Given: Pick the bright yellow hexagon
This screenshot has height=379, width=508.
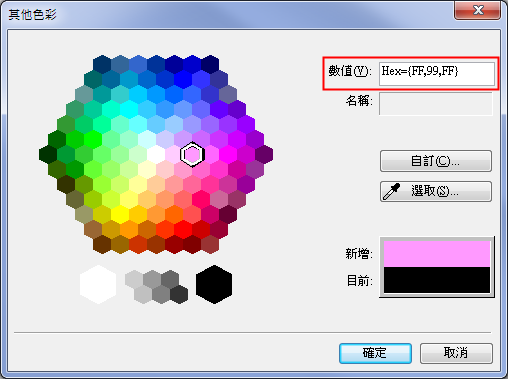Looking at the screenshot, I should click(x=120, y=215).
